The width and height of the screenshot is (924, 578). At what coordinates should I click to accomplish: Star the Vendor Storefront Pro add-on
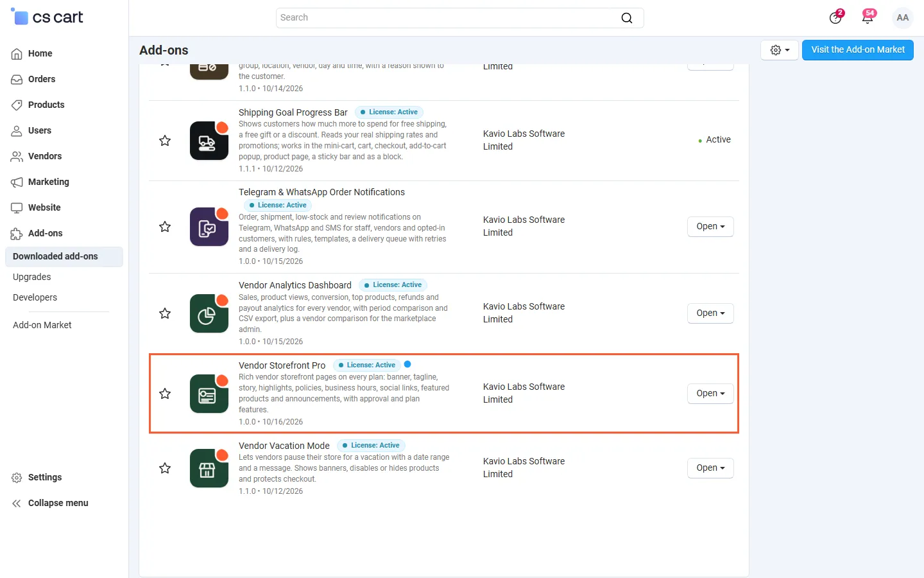click(165, 394)
